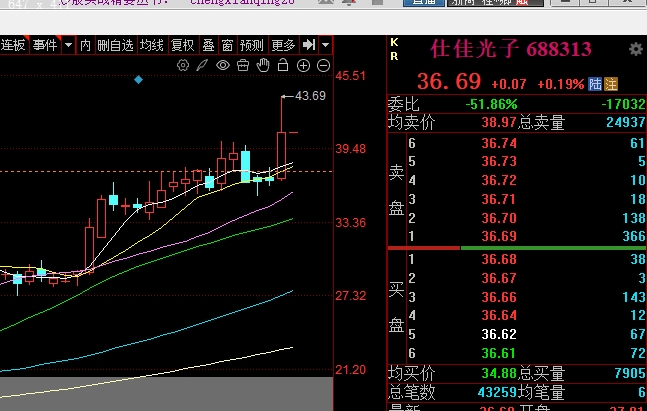Screen dimensions: 647x411
Task: Select the 事件 toolbar item
Action: (x=45, y=45)
